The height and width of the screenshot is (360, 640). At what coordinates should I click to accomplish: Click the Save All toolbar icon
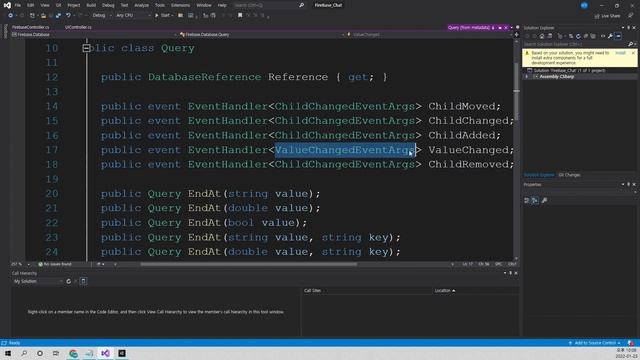(x=58, y=16)
